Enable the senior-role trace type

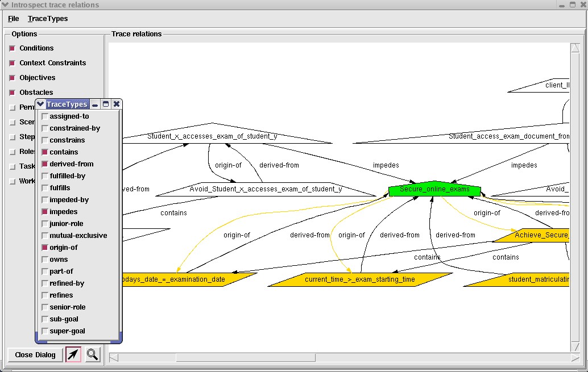coord(44,307)
